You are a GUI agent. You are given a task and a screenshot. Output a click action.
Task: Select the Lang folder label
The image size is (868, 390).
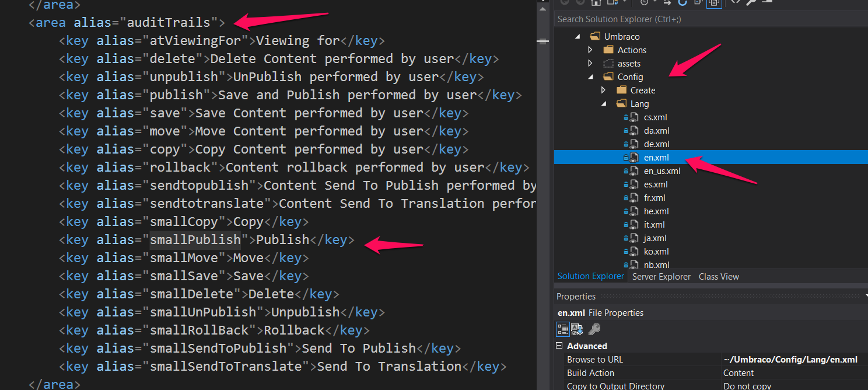639,103
